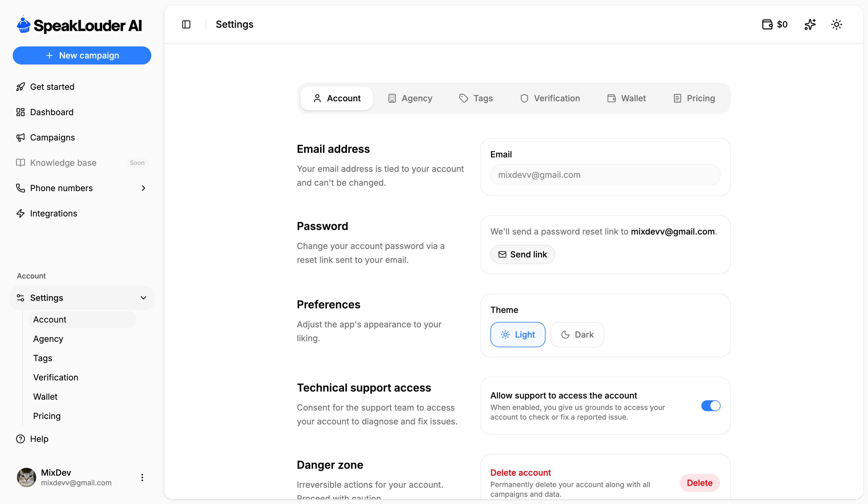Click Knowledge base sidebar item
Screen dimensions: 868x504
[82, 162]
